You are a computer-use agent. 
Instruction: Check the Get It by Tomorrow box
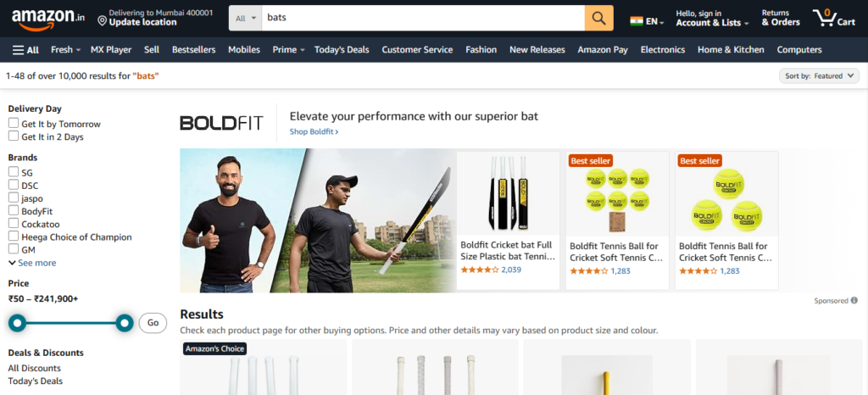pos(14,124)
